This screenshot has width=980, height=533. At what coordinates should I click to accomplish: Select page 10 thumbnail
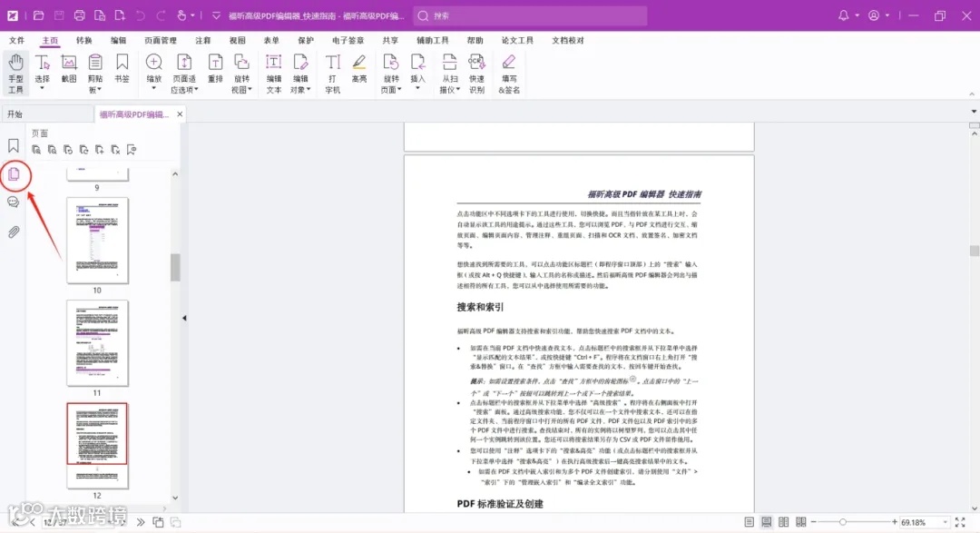(97, 241)
